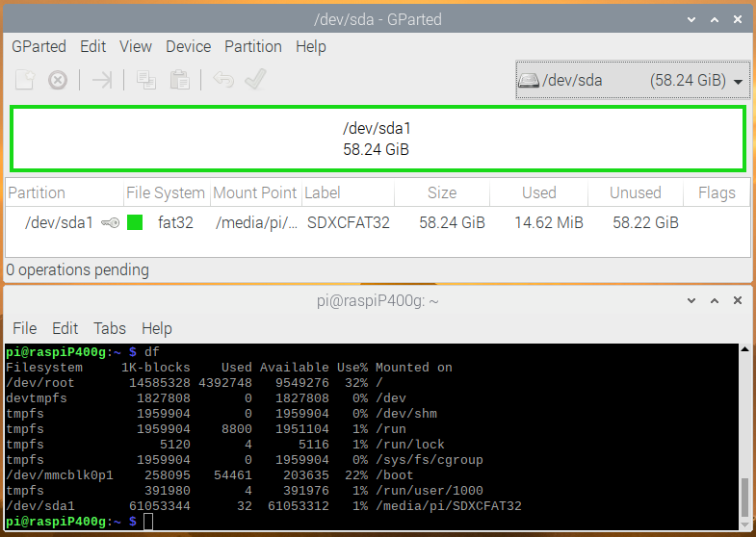Maximize the terminal window
This screenshot has width=756, height=537.
pos(715,301)
